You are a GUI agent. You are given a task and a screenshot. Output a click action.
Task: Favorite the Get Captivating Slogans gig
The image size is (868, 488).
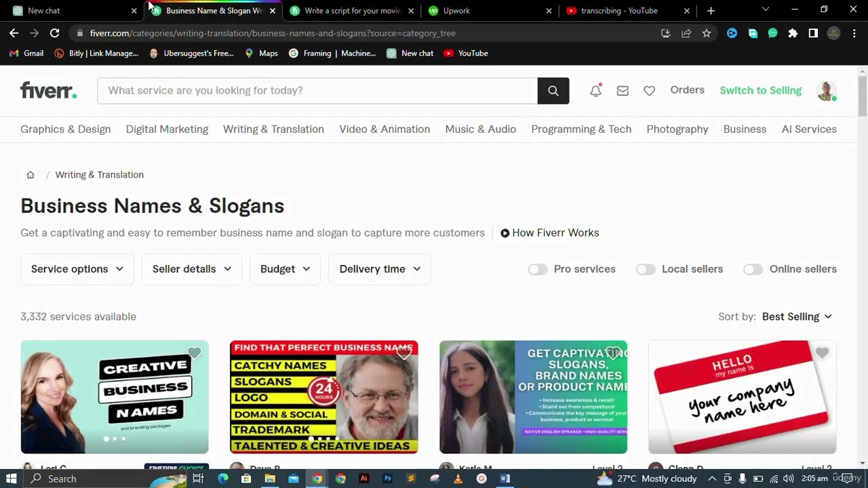tap(613, 353)
